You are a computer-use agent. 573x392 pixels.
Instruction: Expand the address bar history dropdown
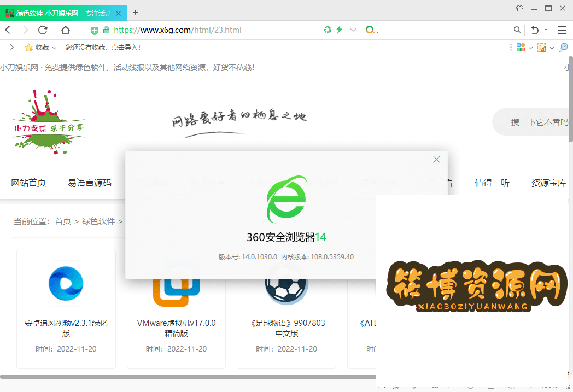[353, 30]
